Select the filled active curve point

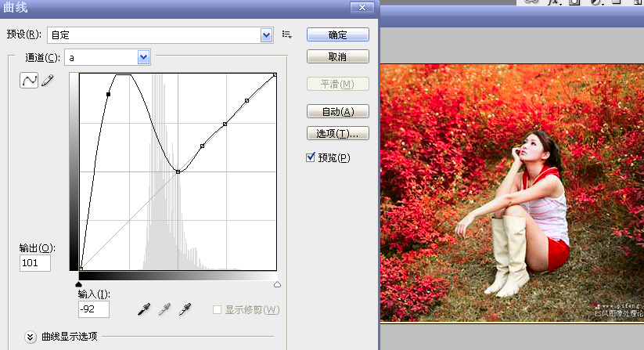(109, 95)
